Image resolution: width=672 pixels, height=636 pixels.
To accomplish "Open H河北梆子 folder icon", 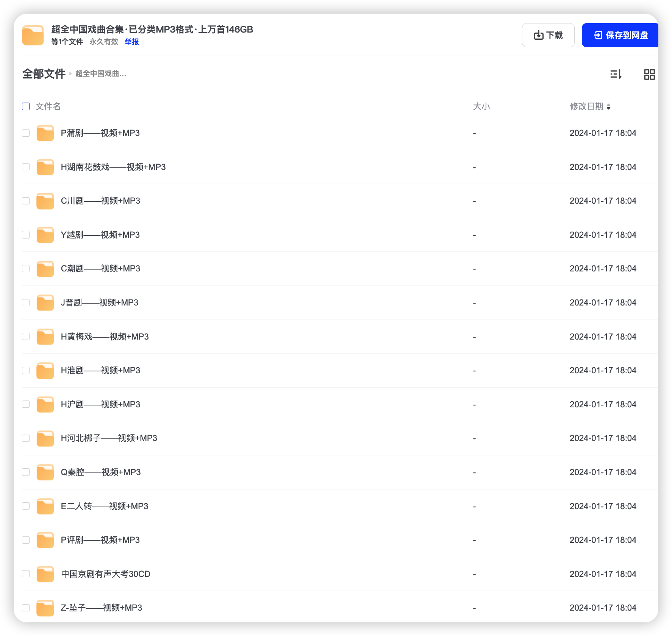I will [45, 438].
